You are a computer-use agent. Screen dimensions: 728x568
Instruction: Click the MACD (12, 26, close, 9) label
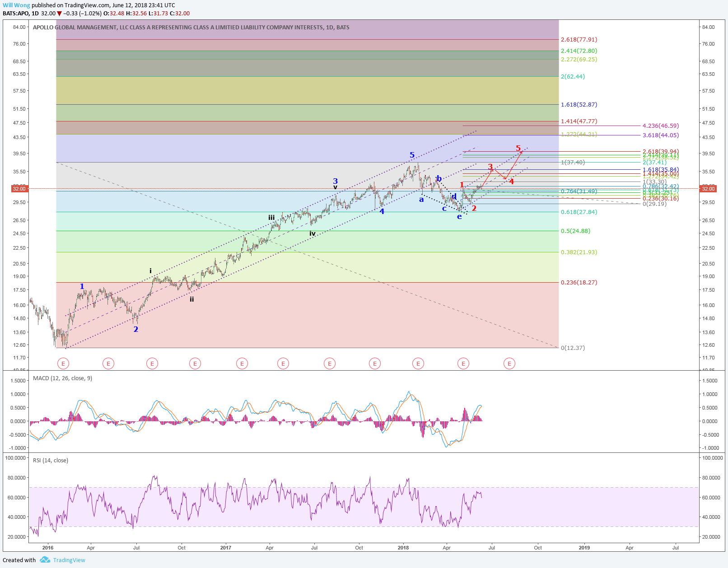click(x=62, y=378)
